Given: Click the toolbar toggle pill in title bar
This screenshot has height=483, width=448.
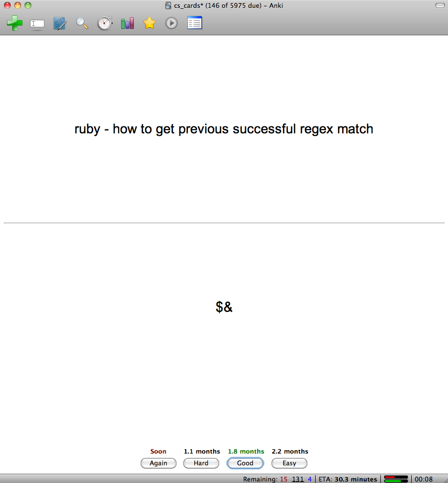Looking at the screenshot, I should coord(439,5).
